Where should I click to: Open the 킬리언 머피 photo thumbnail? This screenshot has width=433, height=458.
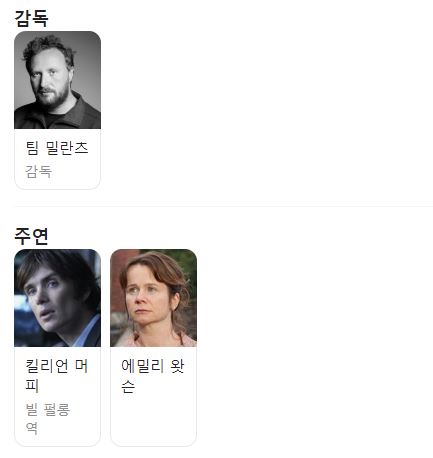tap(57, 298)
